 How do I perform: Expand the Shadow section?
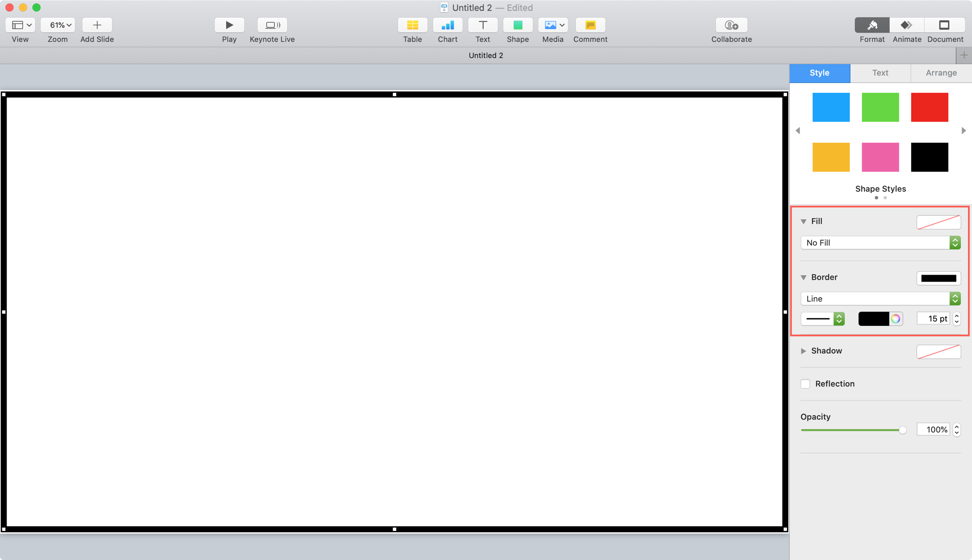coord(804,351)
